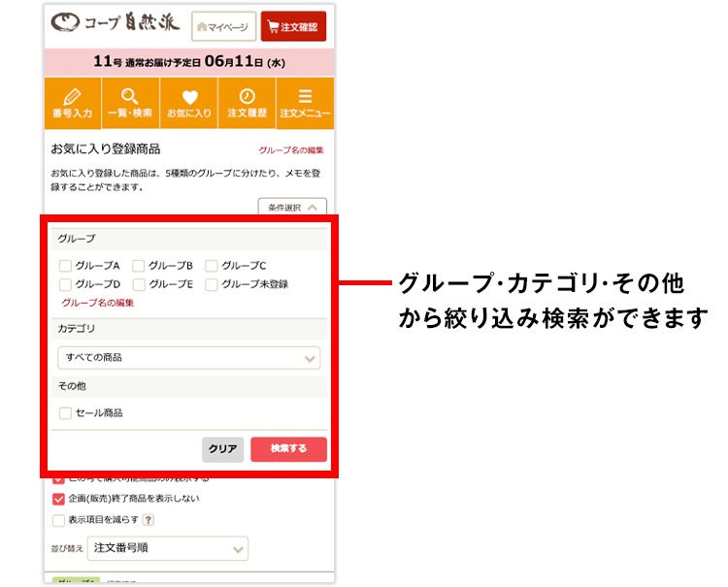The width and height of the screenshot is (728, 587).
Task: Collapse the 条件選択 panel
Action: click(x=291, y=207)
